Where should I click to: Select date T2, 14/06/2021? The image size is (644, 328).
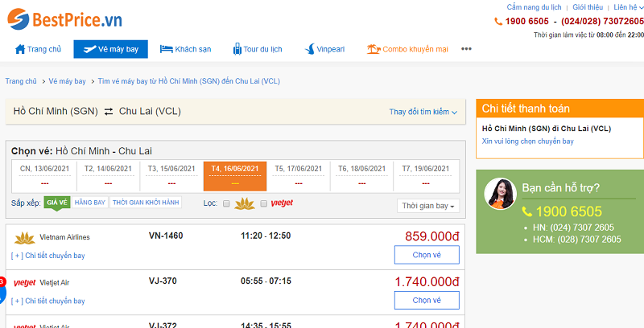click(x=108, y=176)
